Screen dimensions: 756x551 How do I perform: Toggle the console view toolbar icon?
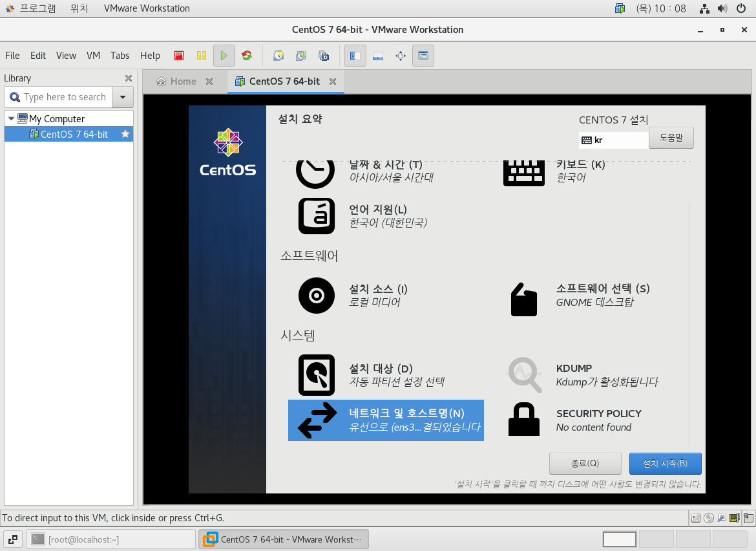click(423, 56)
